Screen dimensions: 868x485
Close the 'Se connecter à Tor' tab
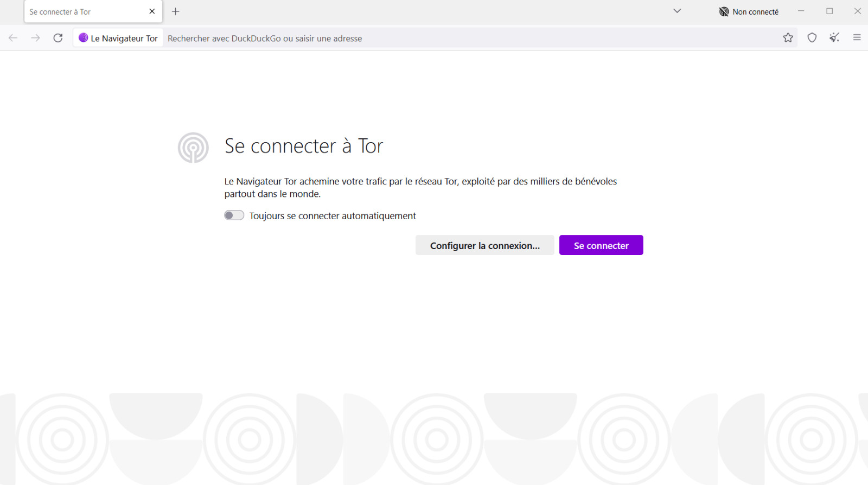(x=152, y=11)
